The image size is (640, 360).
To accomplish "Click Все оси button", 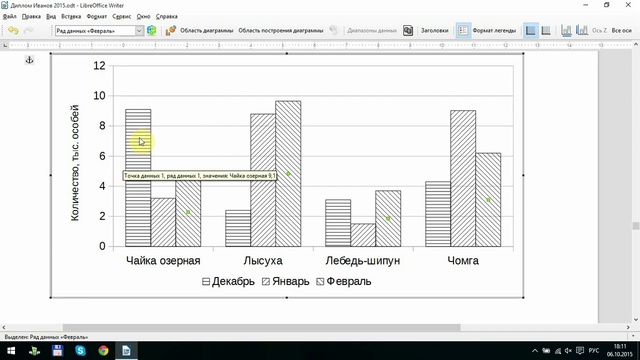I will 622,31.
